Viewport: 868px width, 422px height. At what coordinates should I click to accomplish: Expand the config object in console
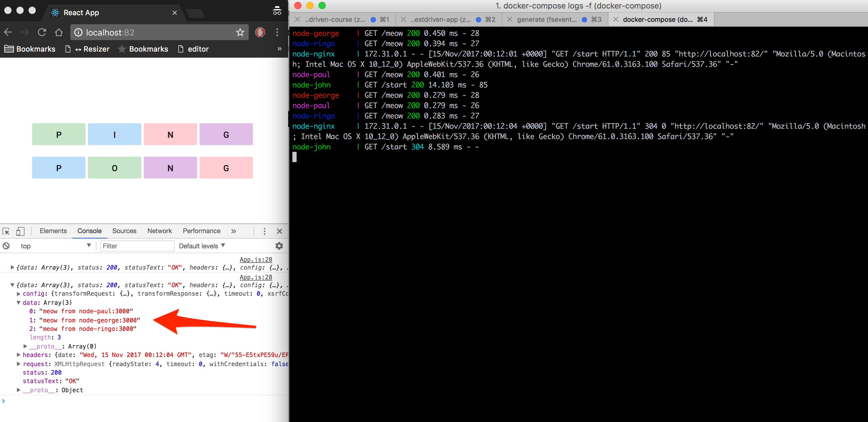19,294
